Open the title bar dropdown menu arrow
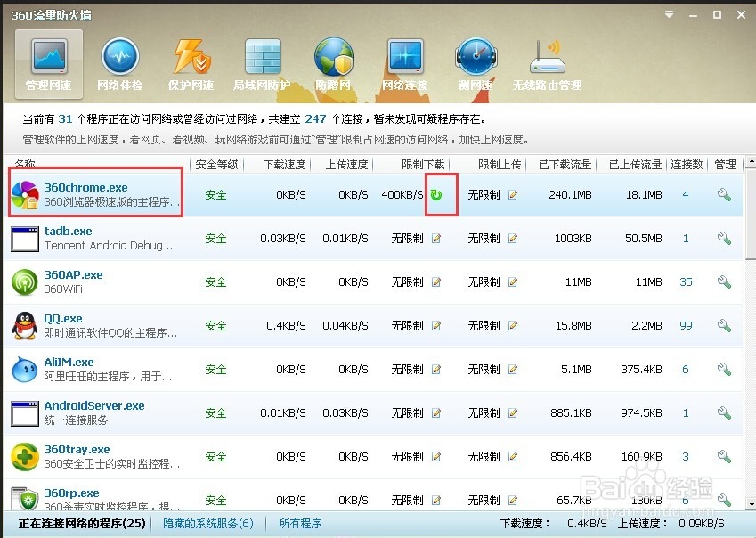The height and width of the screenshot is (538, 756). (x=670, y=14)
